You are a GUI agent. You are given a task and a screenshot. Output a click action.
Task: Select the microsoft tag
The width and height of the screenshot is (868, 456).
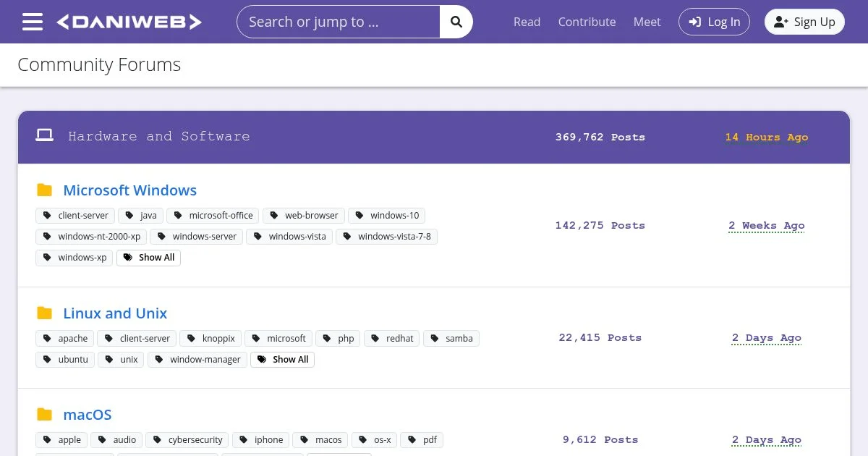(x=278, y=339)
